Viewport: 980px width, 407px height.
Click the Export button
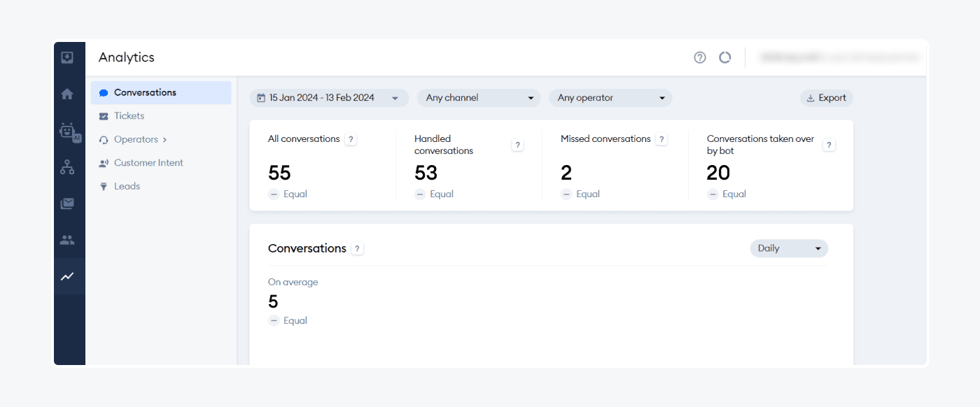click(x=826, y=98)
